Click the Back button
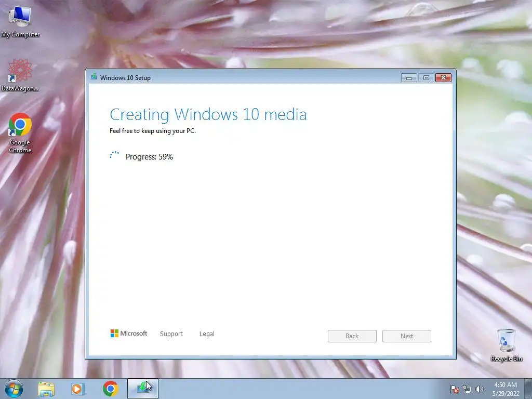This screenshot has width=532, height=399. pyautogui.click(x=352, y=336)
